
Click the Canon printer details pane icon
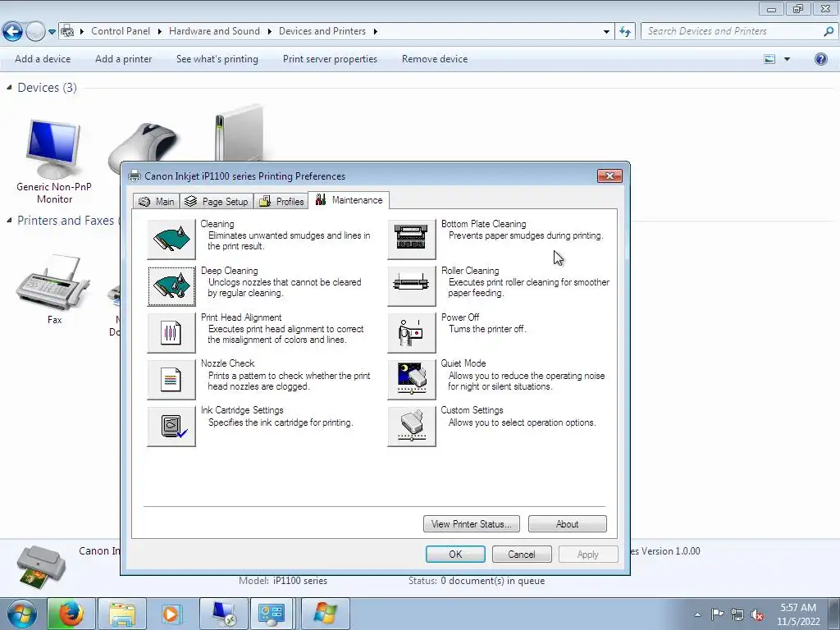pos(42,568)
